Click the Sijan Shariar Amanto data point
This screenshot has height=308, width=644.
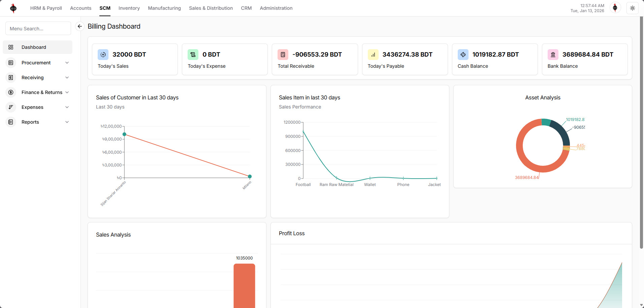124,134
